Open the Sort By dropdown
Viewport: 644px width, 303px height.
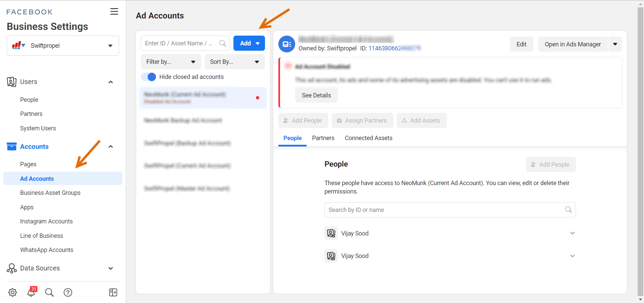(x=234, y=62)
